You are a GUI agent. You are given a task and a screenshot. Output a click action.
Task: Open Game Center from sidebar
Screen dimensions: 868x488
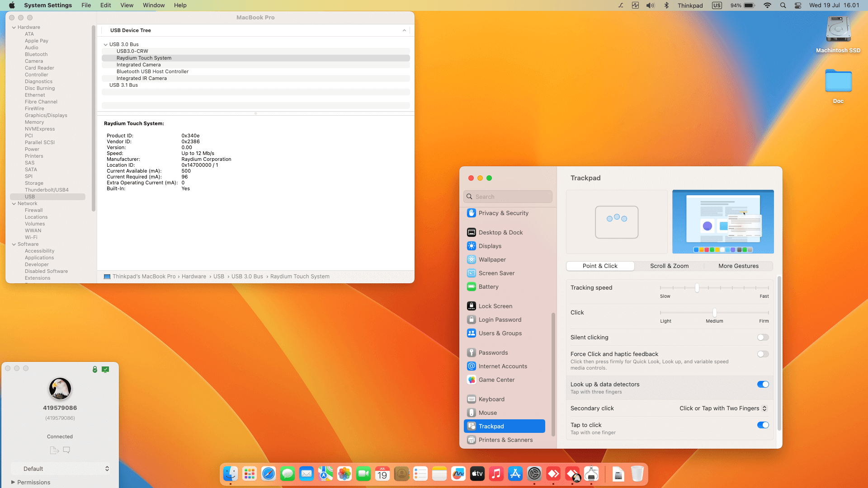(496, 380)
